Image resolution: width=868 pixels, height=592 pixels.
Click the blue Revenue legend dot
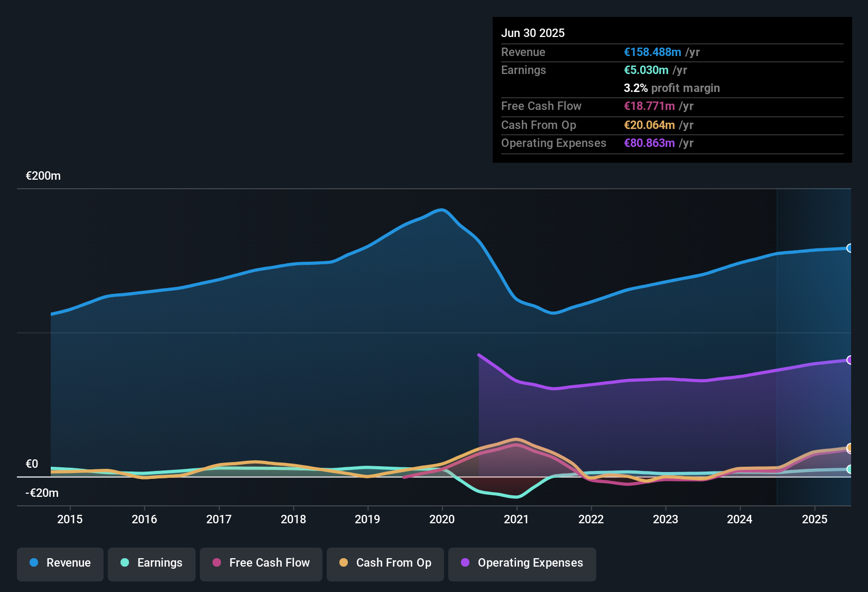pos(33,563)
